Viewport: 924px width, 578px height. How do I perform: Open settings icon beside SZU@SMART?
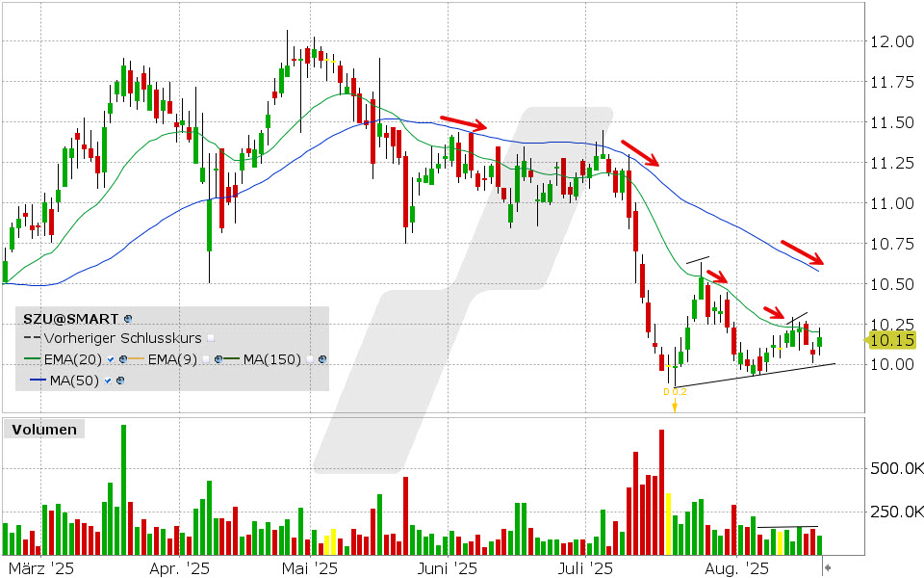128,319
